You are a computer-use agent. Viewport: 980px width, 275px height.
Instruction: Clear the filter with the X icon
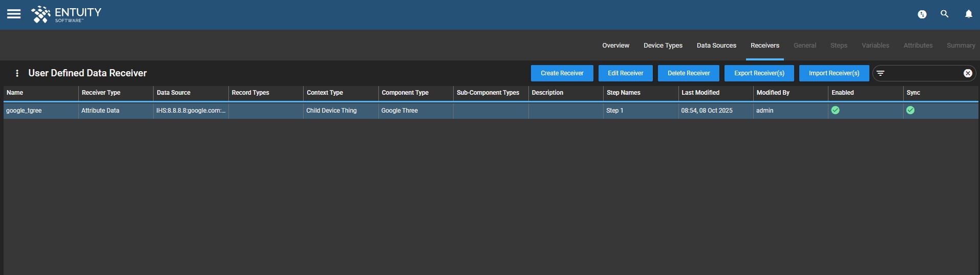coord(968,73)
